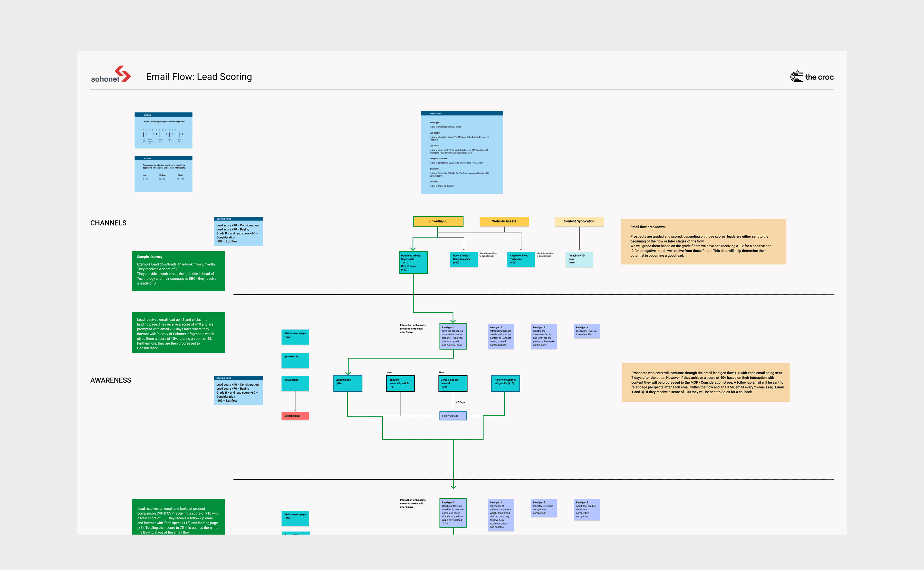Click the Grading scale panel

[x=163, y=130]
